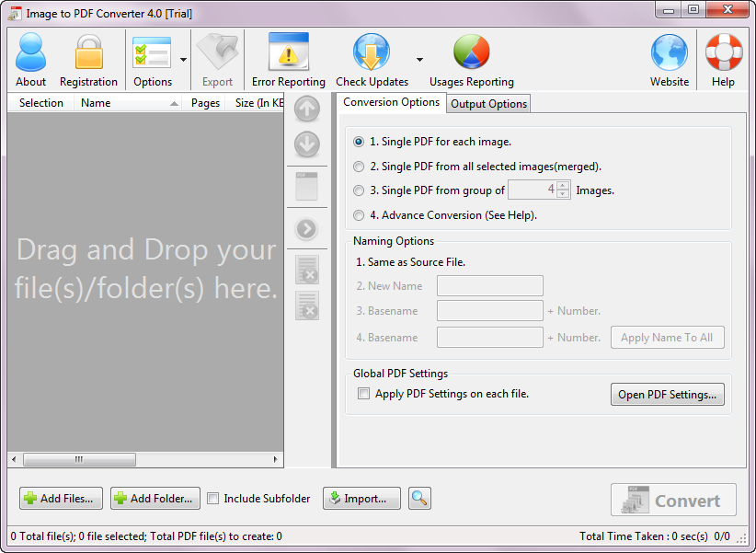Select Single PDF from group of images
756x553 pixels.
(x=359, y=190)
